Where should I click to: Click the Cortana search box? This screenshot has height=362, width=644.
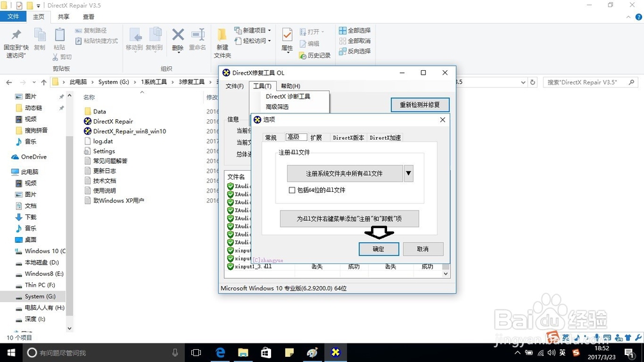(102, 352)
